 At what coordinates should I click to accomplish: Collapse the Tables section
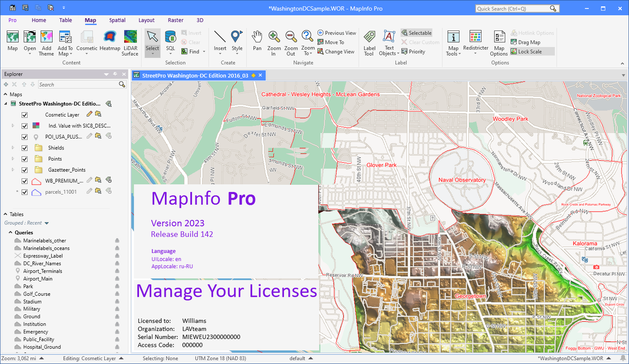point(6,214)
